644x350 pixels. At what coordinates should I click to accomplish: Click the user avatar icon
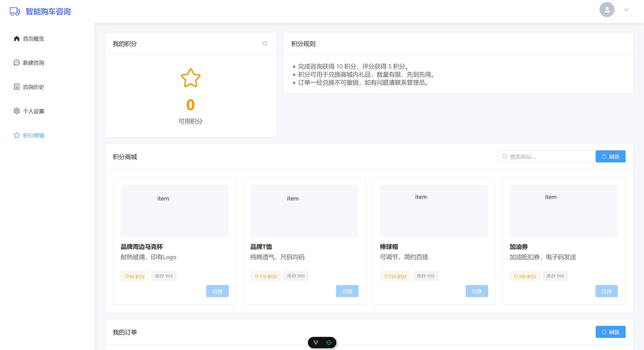tap(607, 10)
